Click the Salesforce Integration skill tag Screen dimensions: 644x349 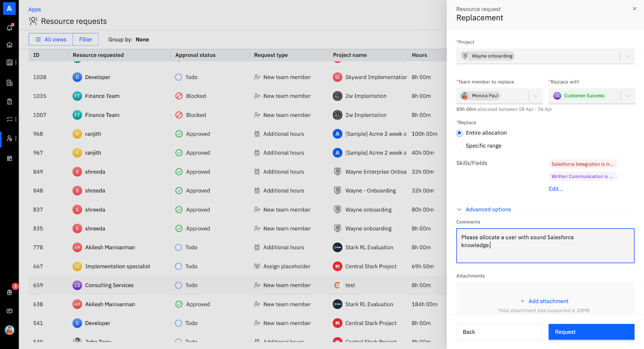click(583, 164)
